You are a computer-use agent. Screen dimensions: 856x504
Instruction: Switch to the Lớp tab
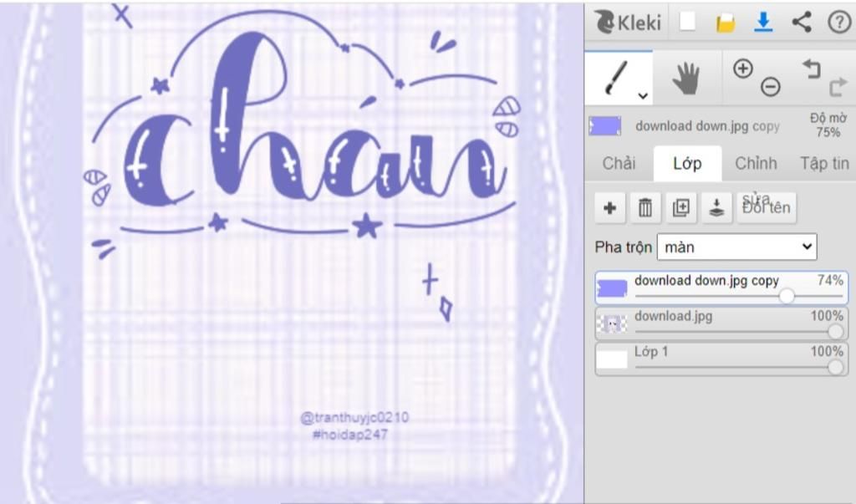pos(687,163)
